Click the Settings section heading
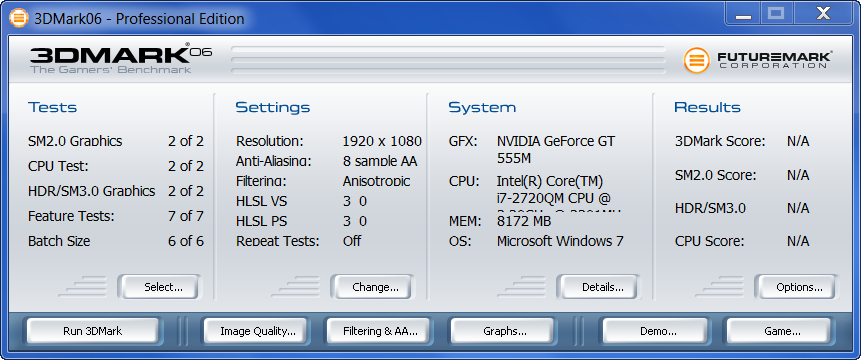This screenshot has height=360, width=861. tap(273, 107)
